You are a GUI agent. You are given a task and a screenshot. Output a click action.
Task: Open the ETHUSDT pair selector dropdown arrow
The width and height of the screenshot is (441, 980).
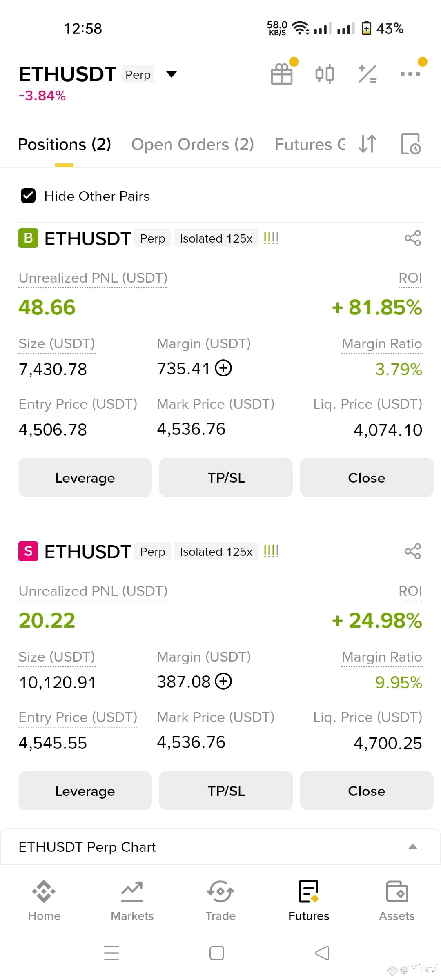pos(171,74)
